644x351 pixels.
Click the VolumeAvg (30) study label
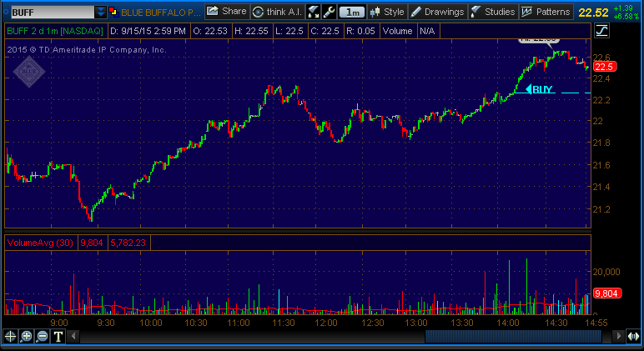(x=40, y=243)
